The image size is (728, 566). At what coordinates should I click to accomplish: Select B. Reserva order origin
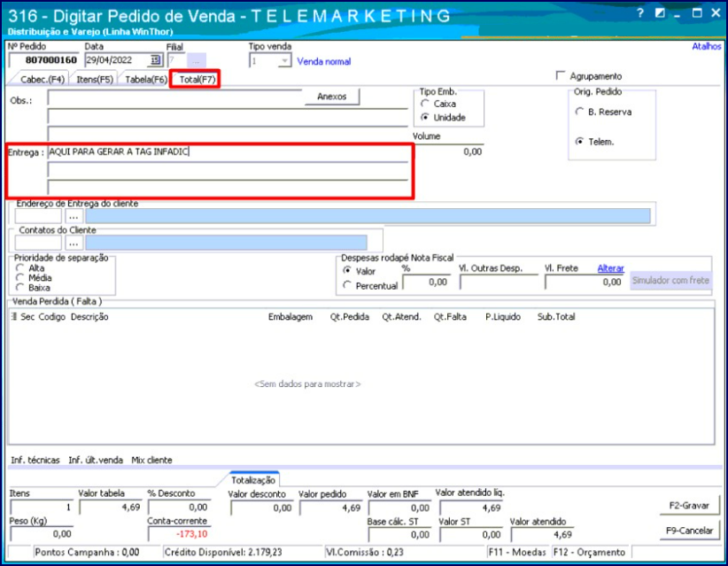point(579,112)
